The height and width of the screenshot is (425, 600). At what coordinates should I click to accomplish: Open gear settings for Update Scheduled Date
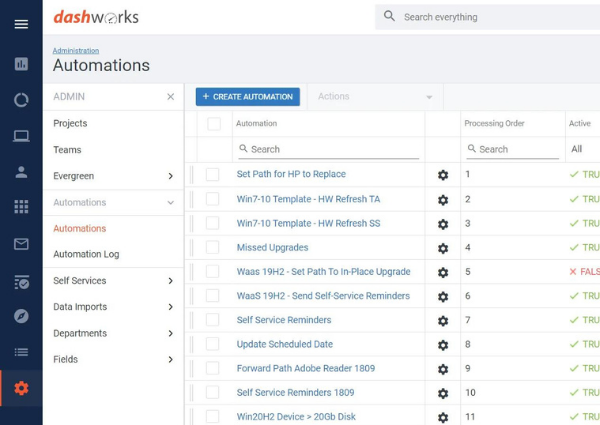click(443, 345)
